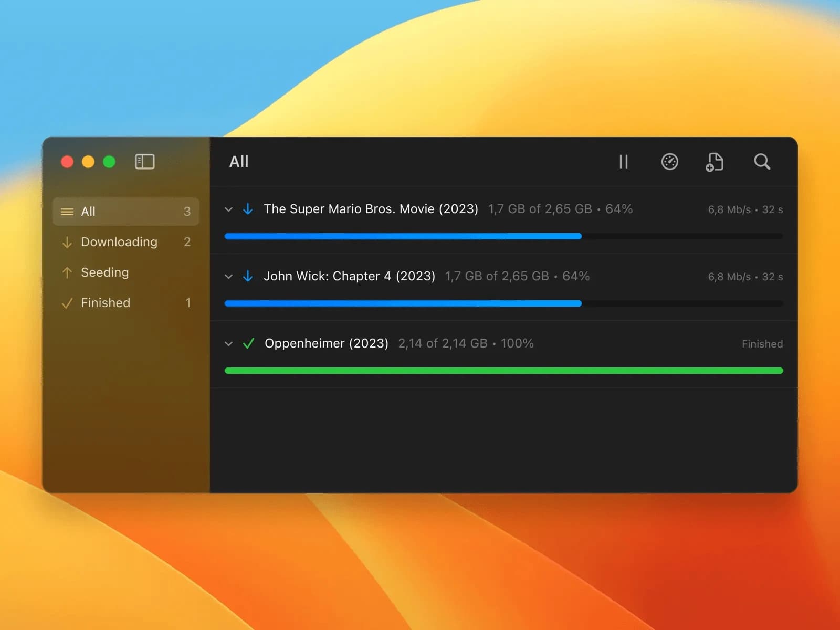Open the speed limit settings icon
This screenshot has width=840, height=630.
click(x=669, y=162)
